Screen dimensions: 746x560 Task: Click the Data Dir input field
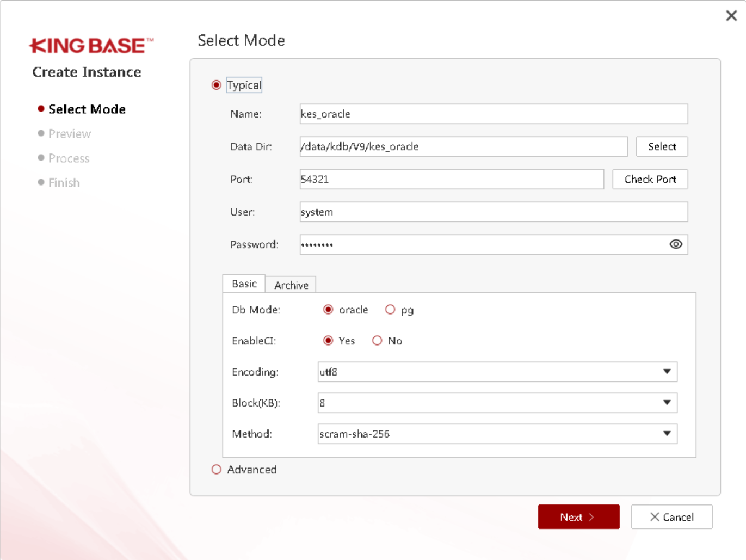464,146
